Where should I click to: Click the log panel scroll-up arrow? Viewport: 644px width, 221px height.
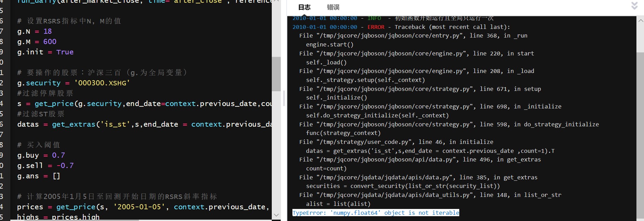click(640, 21)
